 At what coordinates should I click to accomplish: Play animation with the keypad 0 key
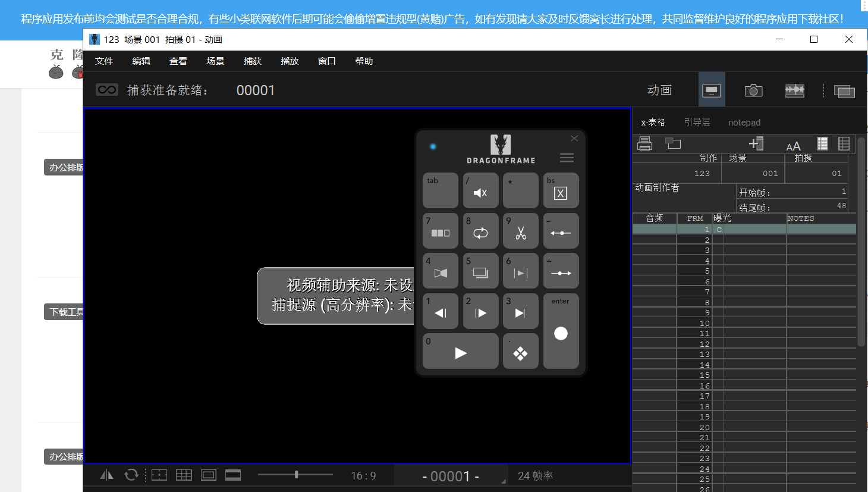(x=461, y=351)
